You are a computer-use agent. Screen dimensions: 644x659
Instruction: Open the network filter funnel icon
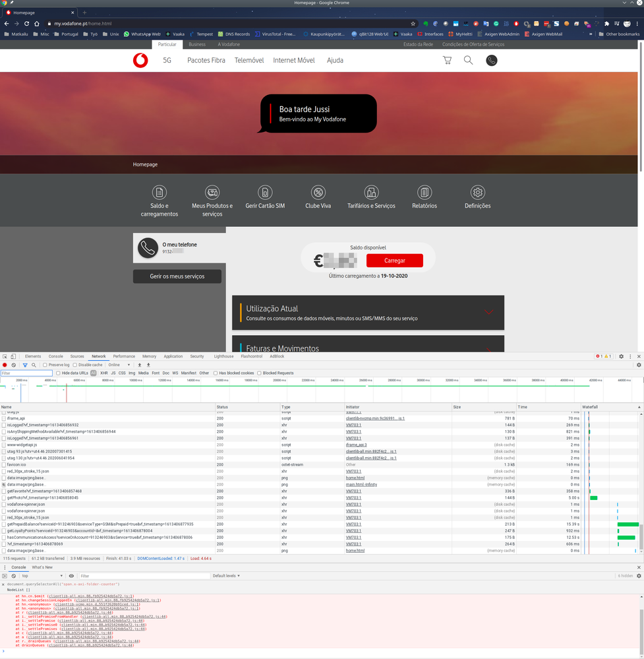tap(24, 364)
